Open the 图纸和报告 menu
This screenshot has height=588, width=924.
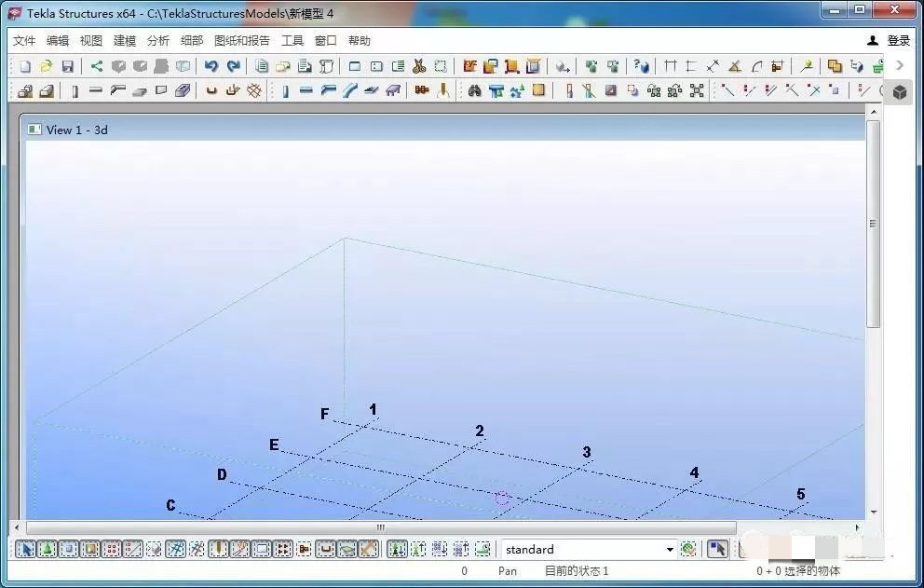[241, 41]
